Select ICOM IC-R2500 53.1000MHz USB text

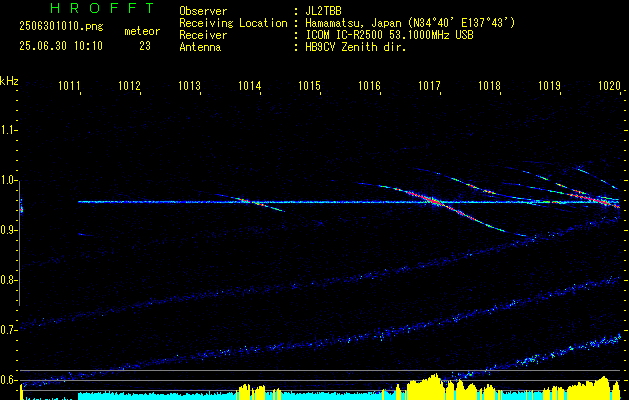point(389,35)
